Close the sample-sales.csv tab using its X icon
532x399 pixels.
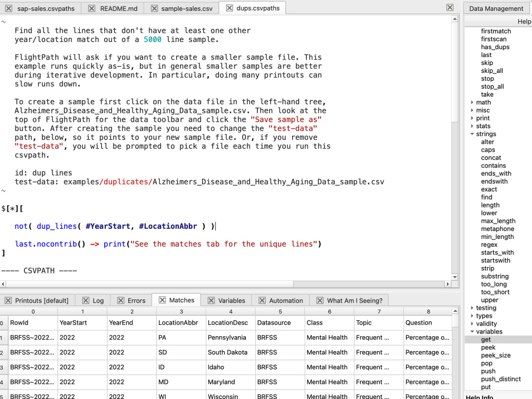[154, 8]
